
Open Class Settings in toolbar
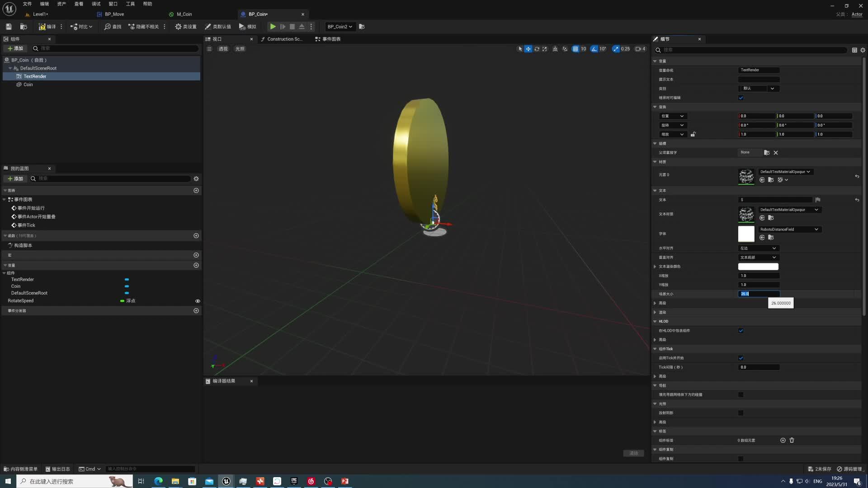click(x=186, y=27)
